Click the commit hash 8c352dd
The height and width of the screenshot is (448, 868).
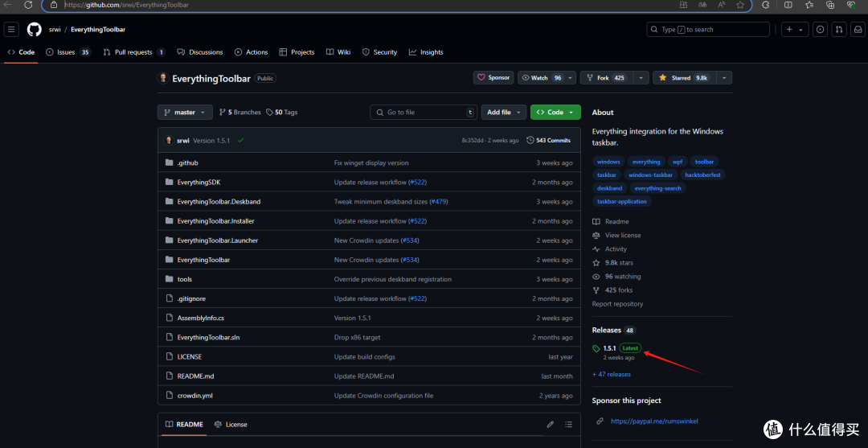[x=474, y=141]
